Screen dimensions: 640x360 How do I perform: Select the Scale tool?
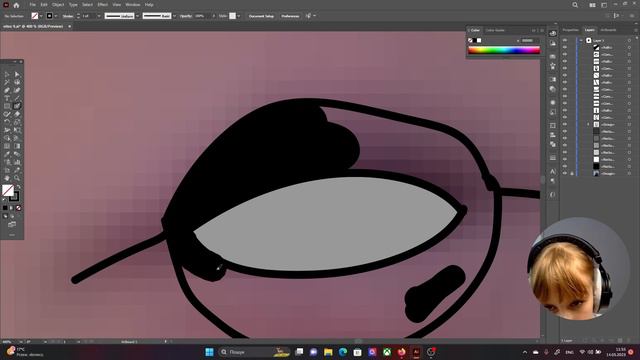pyautogui.click(x=17, y=122)
